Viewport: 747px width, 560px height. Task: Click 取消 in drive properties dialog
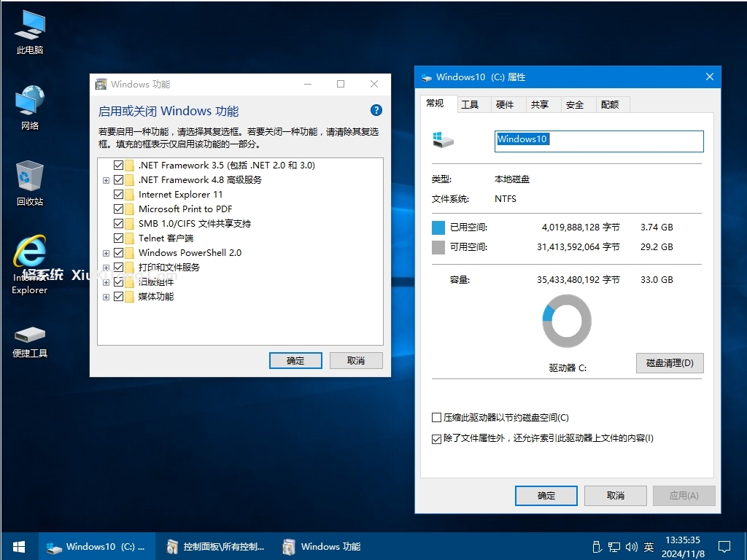point(616,496)
